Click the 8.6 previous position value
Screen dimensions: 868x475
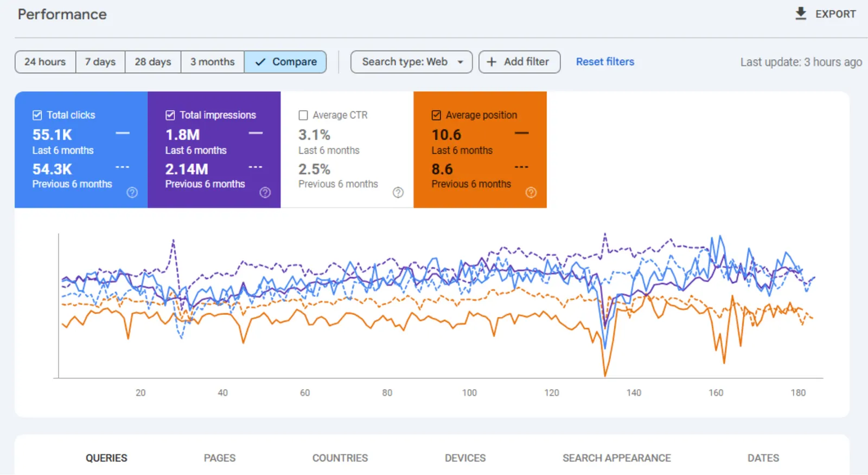tap(442, 169)
